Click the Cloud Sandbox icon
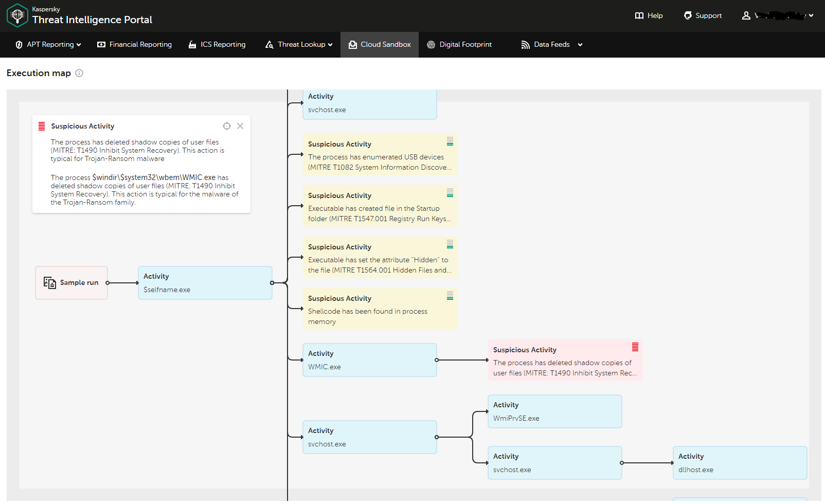Screen dimensions: 825x504 353,45
